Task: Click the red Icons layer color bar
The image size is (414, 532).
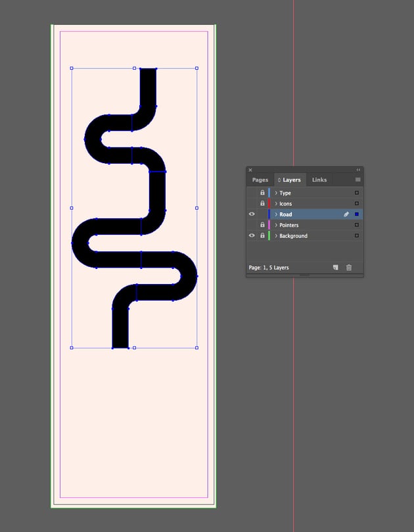Action: point(269,204)
